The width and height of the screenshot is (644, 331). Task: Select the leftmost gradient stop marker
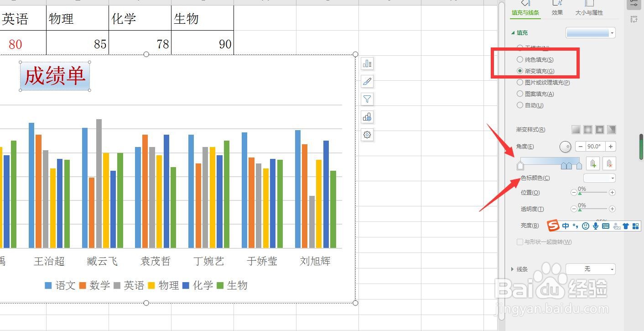(520, 165)
